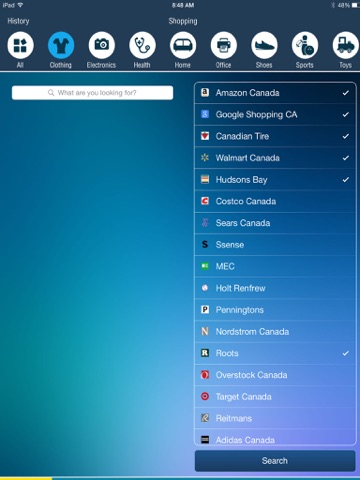The width and height of the screenshot is (360, 480).
Task: Open the History tab
Action: [x=18, y=21]
